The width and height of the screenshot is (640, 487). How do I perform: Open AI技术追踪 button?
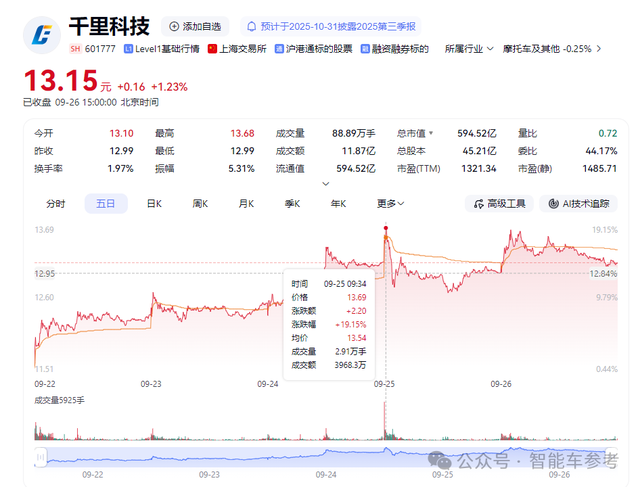click(578, 204)
